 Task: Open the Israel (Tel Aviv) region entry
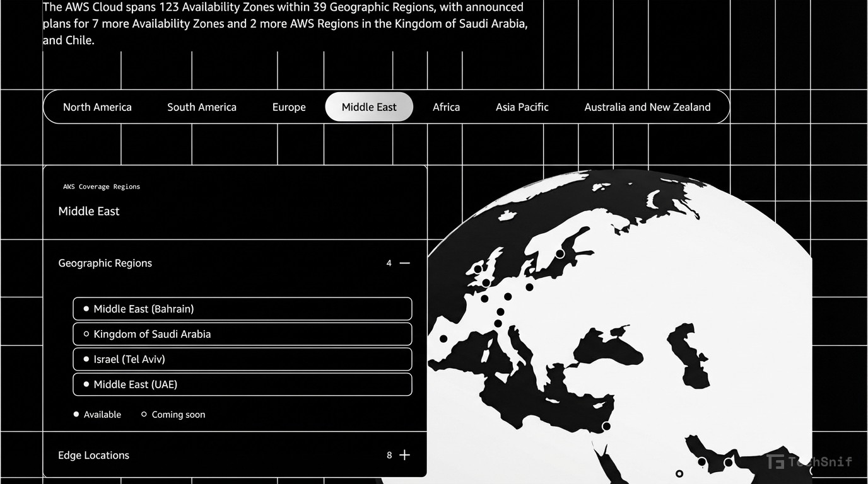coord(242,359)
